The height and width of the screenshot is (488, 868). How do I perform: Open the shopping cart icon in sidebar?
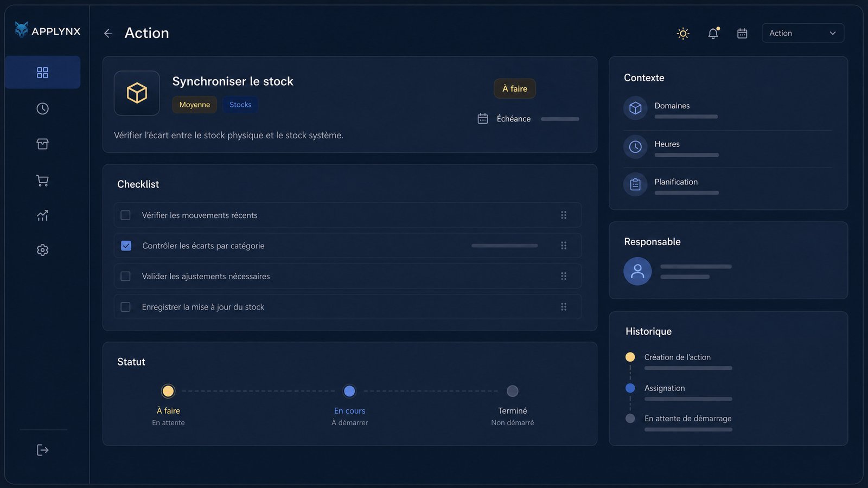[x=42, y=181]
